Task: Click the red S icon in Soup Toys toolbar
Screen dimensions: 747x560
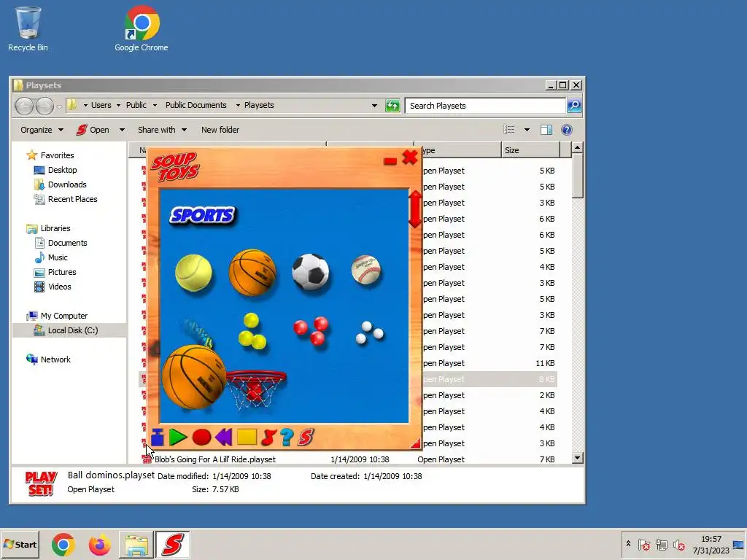Action: tap(306, 437)
